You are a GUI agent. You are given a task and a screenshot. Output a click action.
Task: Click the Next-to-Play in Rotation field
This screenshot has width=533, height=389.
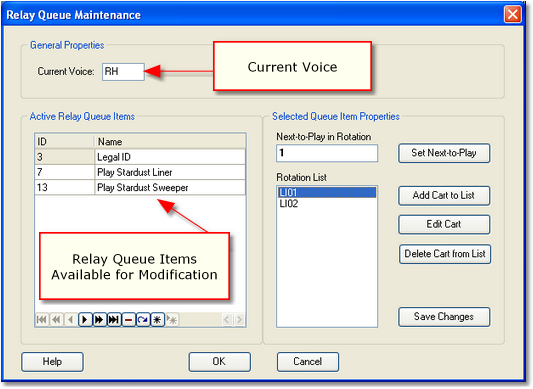click(x=327, y=153)
